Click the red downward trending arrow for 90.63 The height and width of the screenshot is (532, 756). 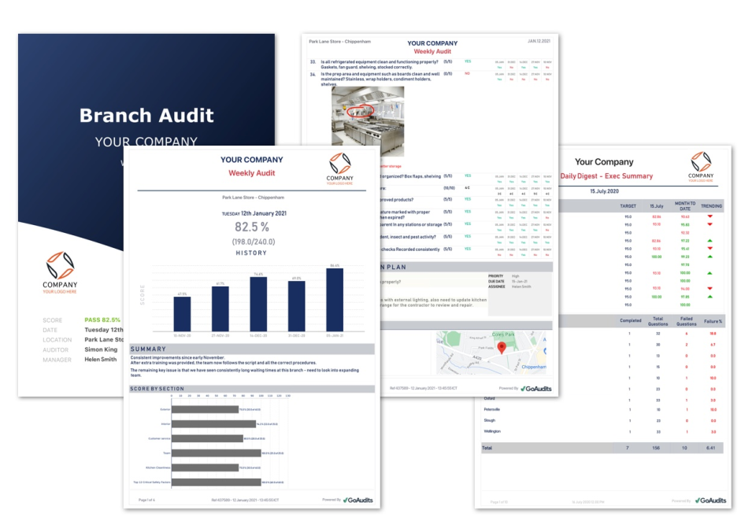pyautogui.click(x=710, y=216)
